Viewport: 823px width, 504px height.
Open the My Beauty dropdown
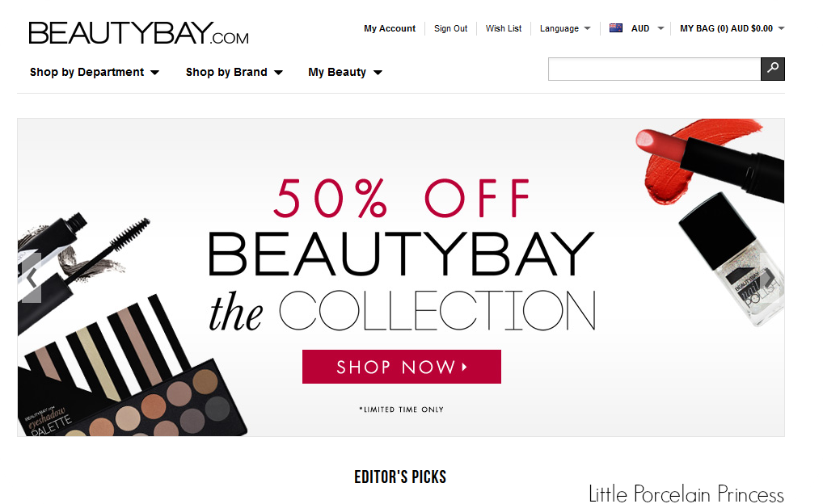[x=345, y=73]
